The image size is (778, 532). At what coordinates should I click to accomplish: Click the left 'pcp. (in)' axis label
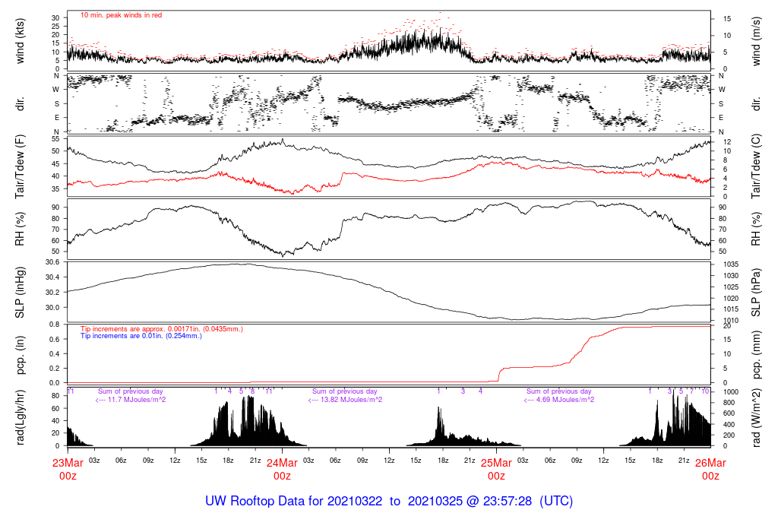point(20,355)
